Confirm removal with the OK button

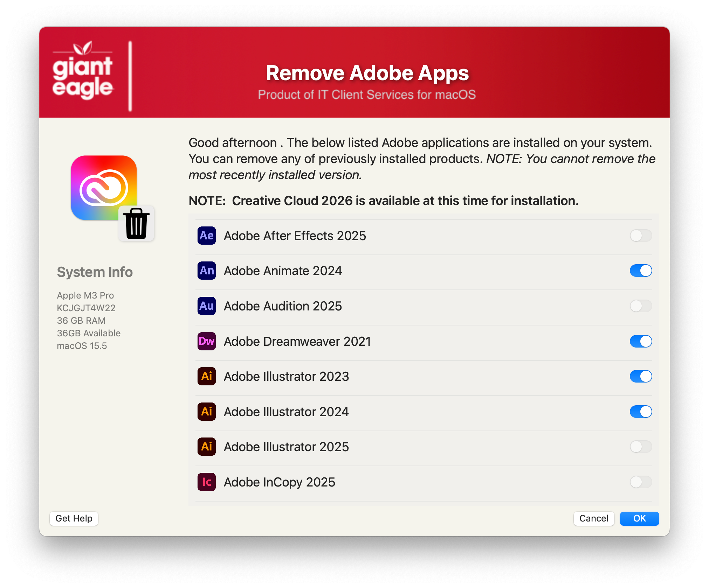639,518
